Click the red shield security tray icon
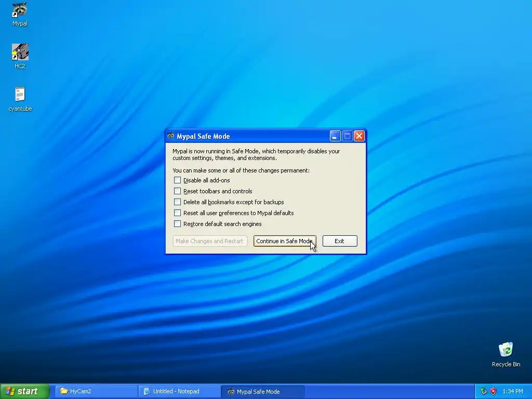Viewport: 532px width, 399px height. [494, 391]
